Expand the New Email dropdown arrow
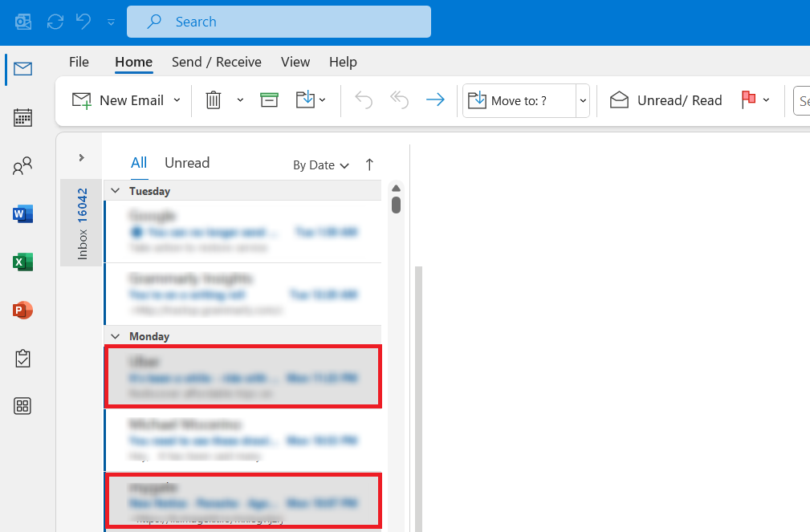 [177, 100]
